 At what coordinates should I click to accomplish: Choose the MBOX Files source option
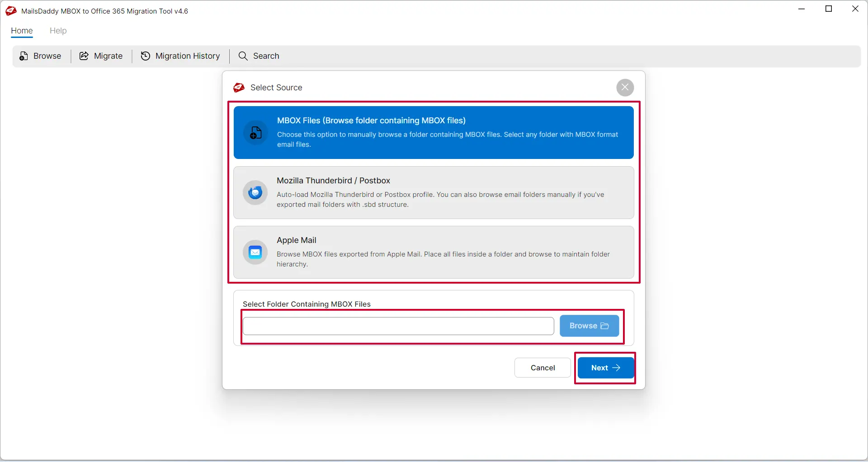[433, 132]
